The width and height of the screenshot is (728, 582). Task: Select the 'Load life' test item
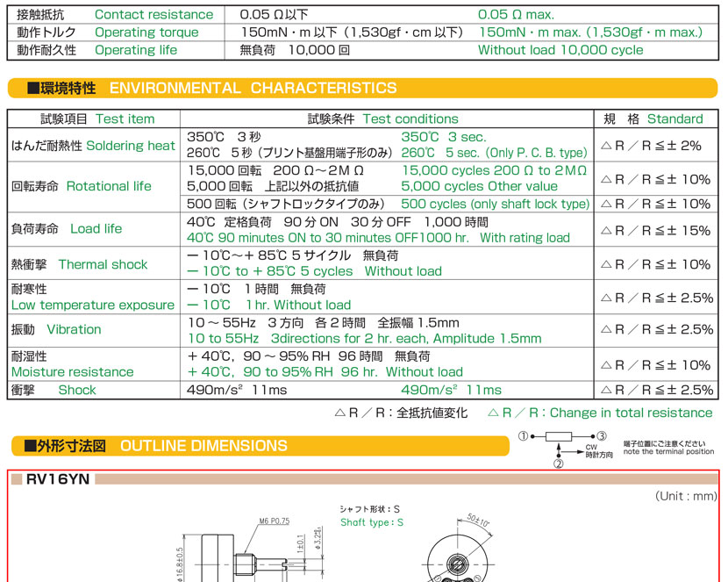[96, 228]
